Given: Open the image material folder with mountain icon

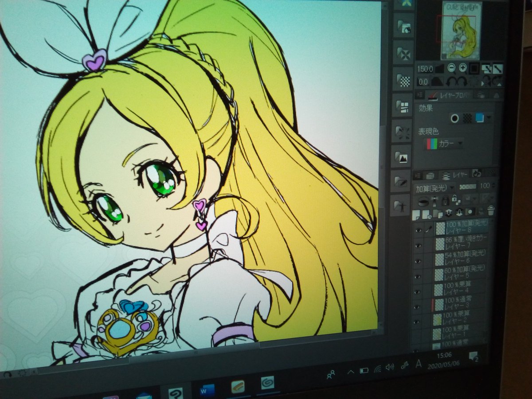Looking at the screenshot, I should (x=403, y=156).
